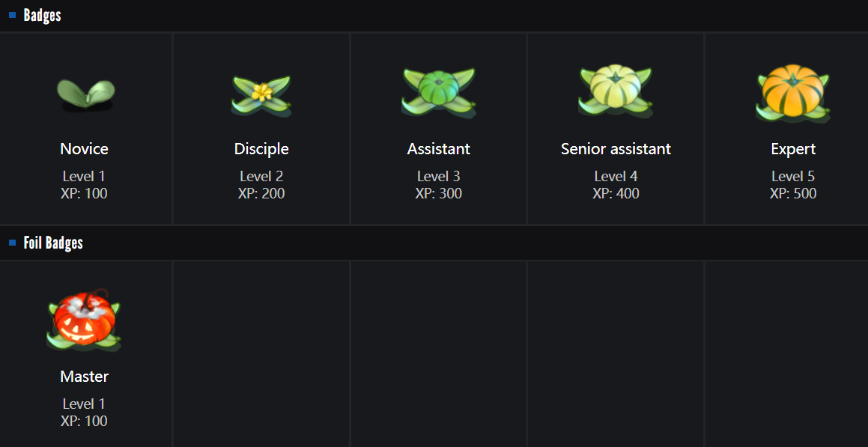Click the empty foil badge slot beside Master
Screen dimensions: 868x447
click(x=261, y=353)
